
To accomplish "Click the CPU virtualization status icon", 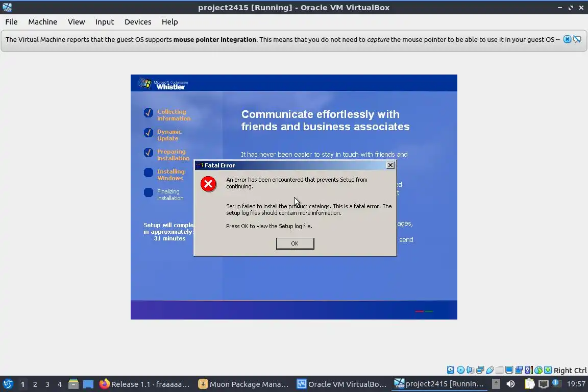I will [x=528, y=370].
